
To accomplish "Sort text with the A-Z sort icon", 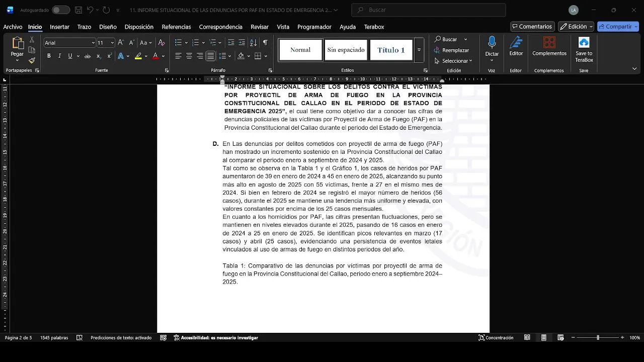I will (253, 43).
